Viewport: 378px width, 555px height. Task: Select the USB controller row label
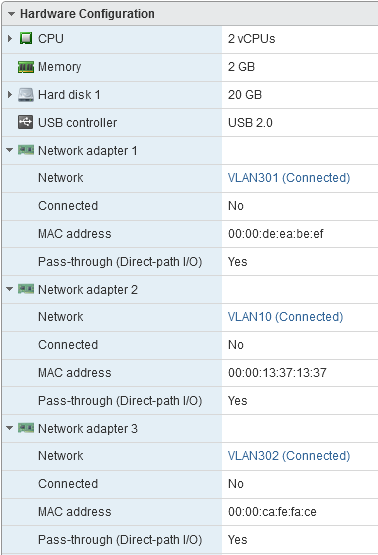coord(78,123)
